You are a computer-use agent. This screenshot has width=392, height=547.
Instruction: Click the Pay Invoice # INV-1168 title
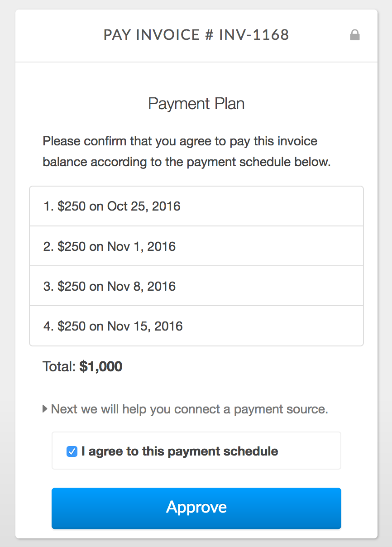(196, 35)
